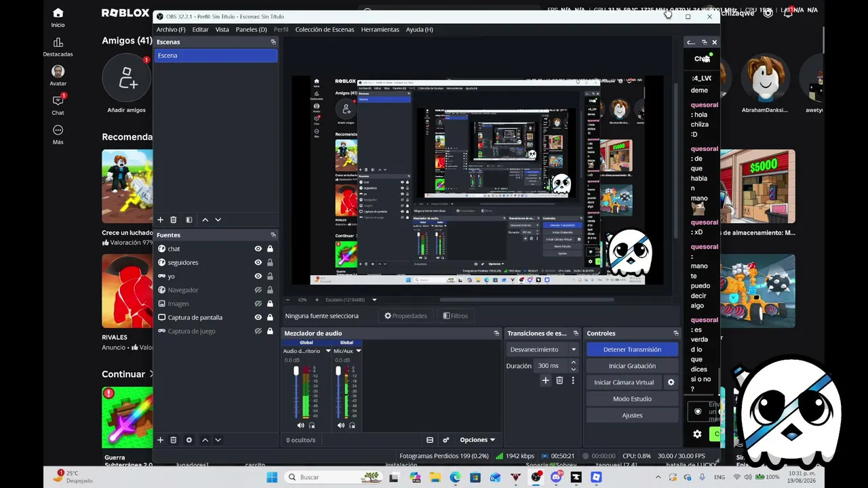Lock the seguidores source
The height and width of the screenshot is (488, 868).
(270, 262)
